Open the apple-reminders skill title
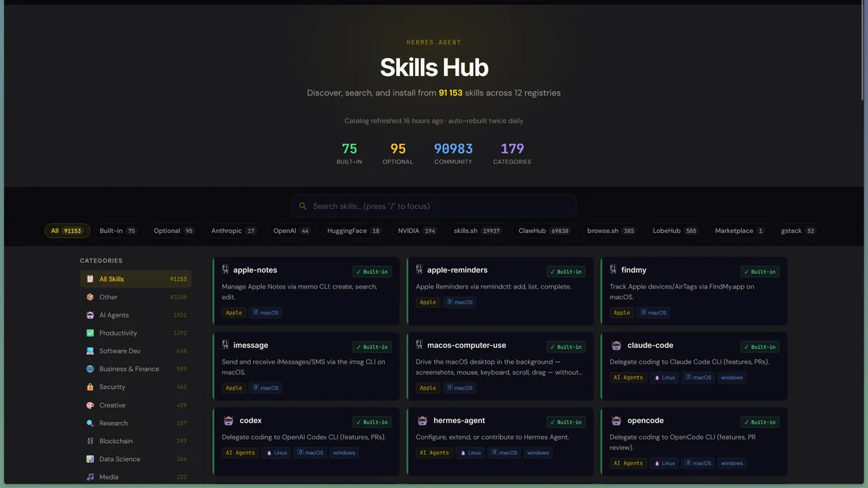 [457, 270]
